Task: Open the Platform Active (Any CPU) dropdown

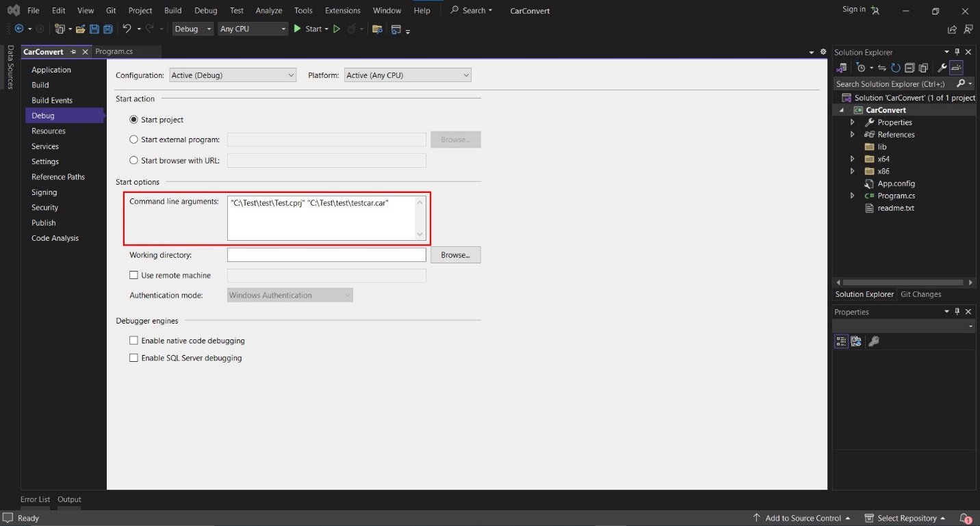Action: click(408, 75)
